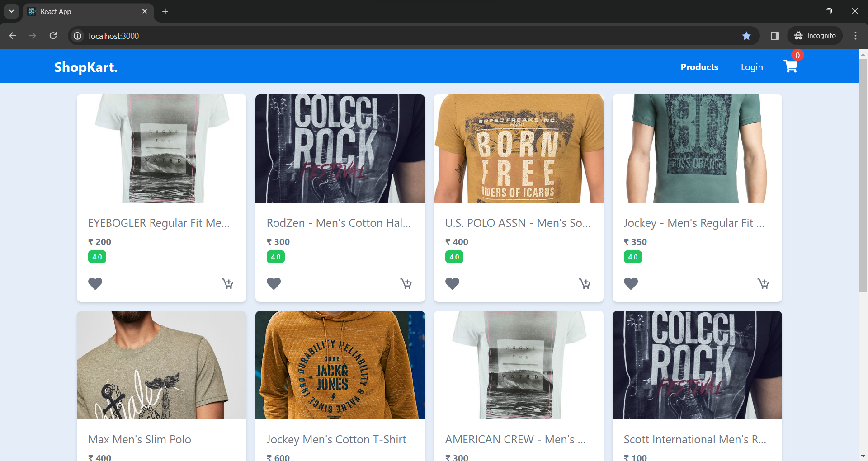Open the Max Men's Slim Polo image
Screen dimensions: 868x461
click(x=161, y=365)
